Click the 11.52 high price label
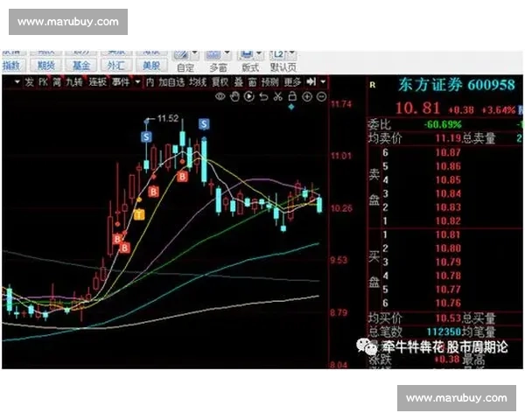The image size is (525, 420). tap(168, 118)
